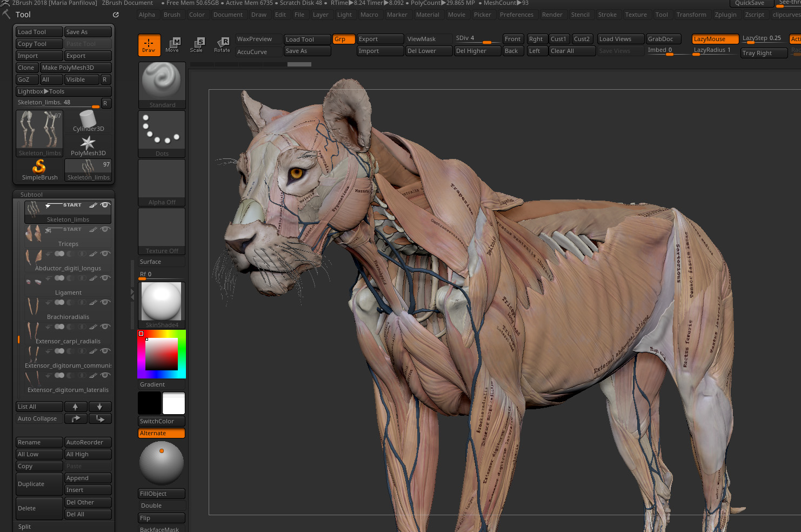Activate the Move gizmo icon
Screen dimensions: 801x532
(172, 45)
